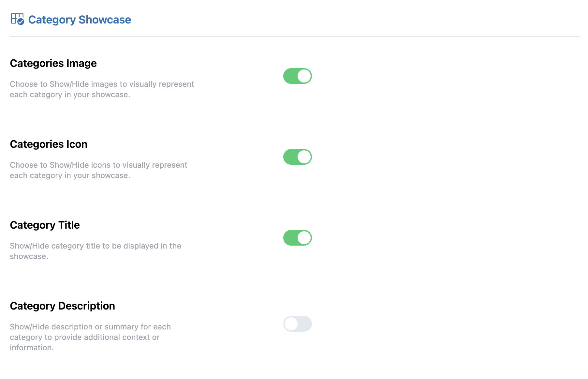
Task: Enable the Category Description toggle
Action: [x=297, y=324]
